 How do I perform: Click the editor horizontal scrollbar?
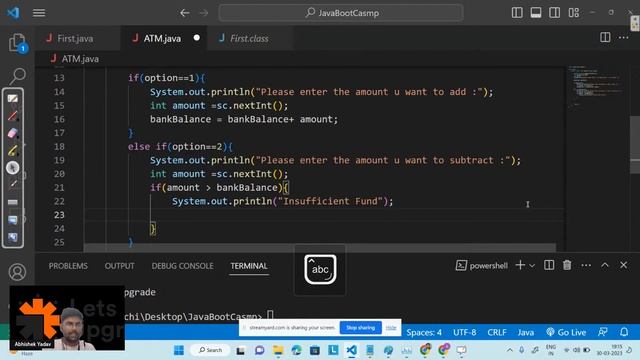(320, 247)
